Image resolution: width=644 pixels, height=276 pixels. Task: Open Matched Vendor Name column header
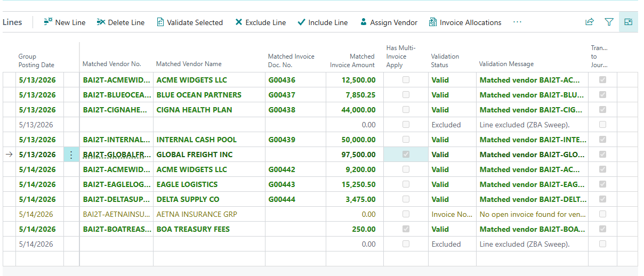pos(189,64)
